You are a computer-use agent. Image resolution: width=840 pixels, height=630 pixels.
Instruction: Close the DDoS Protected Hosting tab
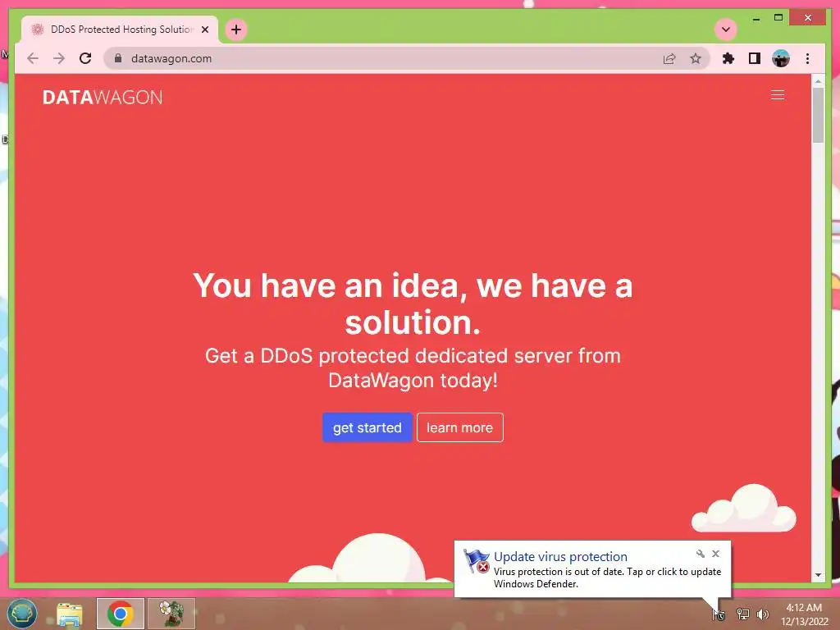[x=204, y=30]
